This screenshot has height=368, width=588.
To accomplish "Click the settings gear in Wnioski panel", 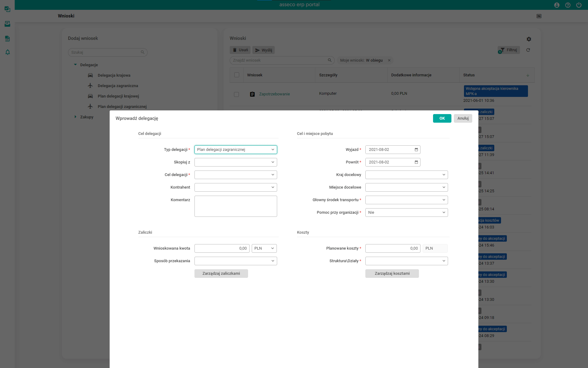I will [529, 39].
